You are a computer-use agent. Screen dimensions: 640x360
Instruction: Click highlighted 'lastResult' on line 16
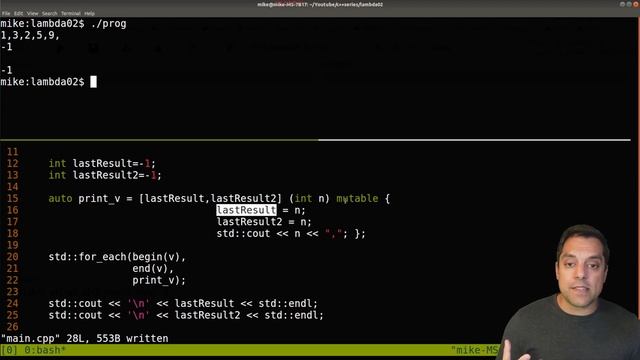(247, 210)
